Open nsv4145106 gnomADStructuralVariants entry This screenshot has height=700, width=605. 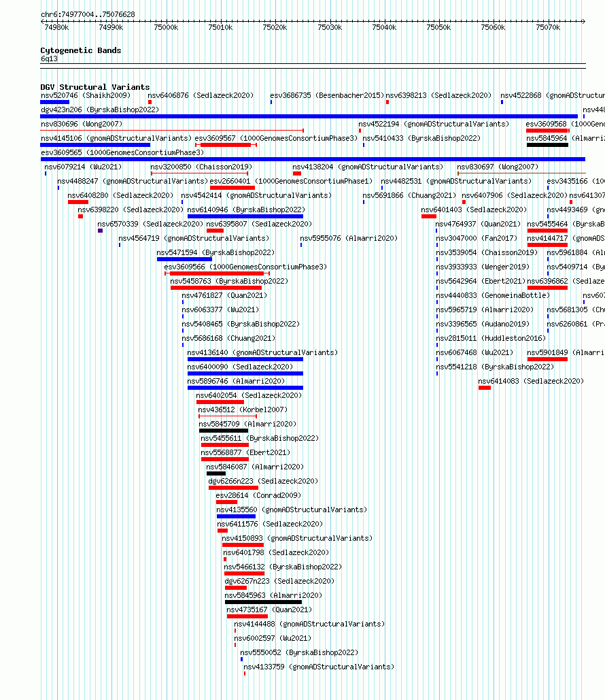click(116, 138)
